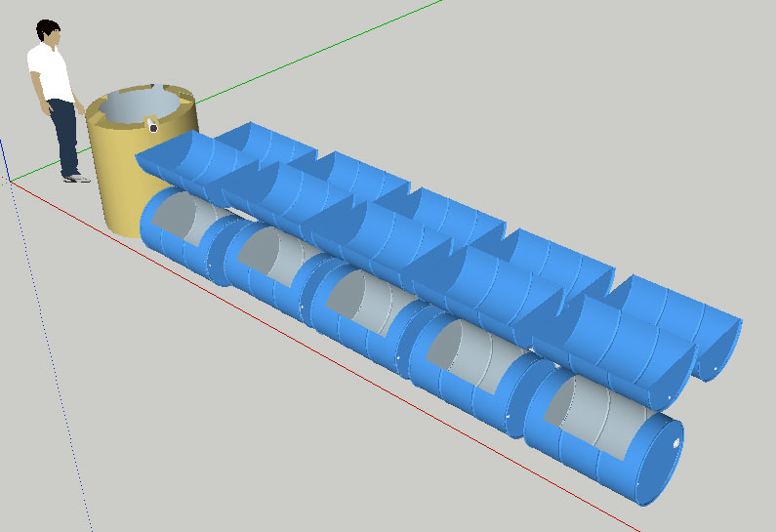Click the small bung hole on barrel end
Viewport: 776px width, 532px height.
[676, 442]
